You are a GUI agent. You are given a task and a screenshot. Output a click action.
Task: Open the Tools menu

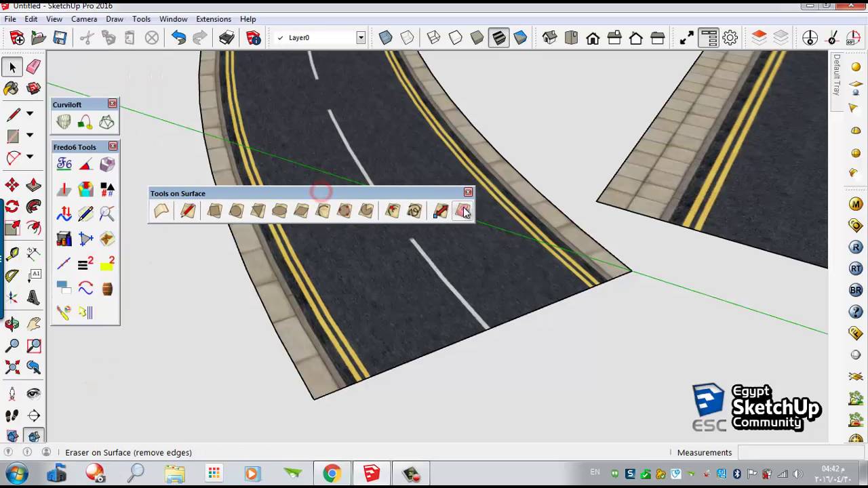141,19
